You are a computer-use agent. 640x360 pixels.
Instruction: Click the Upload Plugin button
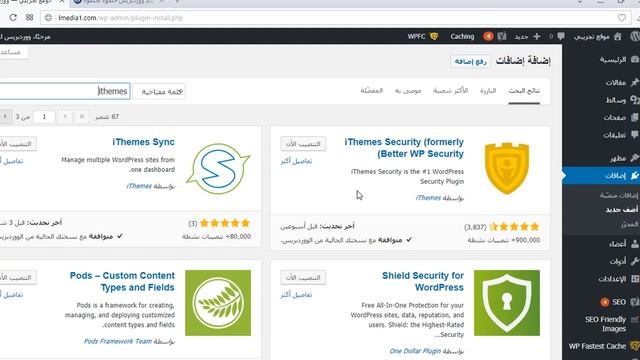pyautogui.click(x=470, y=61)
